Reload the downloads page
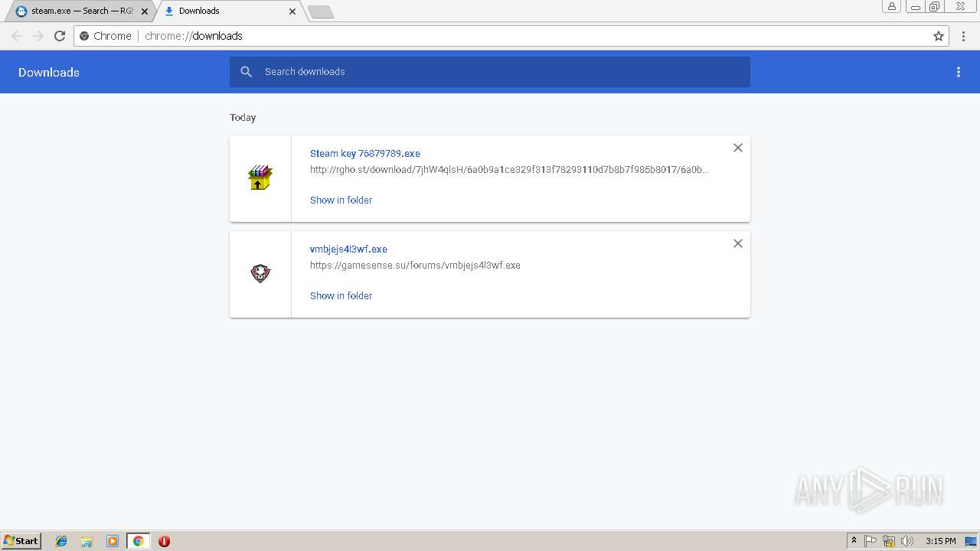This screenshot has width=980, height=551. 60,36
